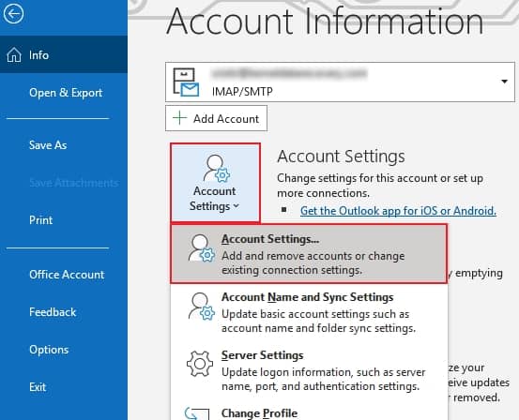Open Outlook Options

[x=49, y=350]
